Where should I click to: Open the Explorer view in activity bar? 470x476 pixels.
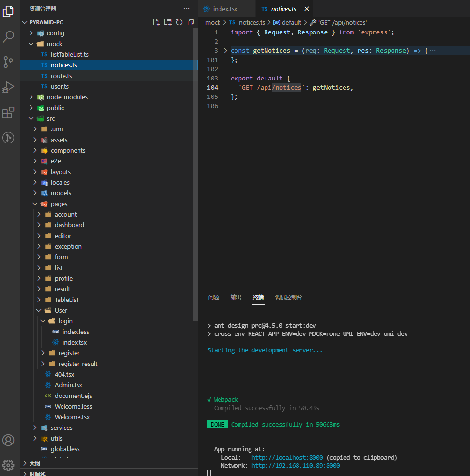pos(8,12)
